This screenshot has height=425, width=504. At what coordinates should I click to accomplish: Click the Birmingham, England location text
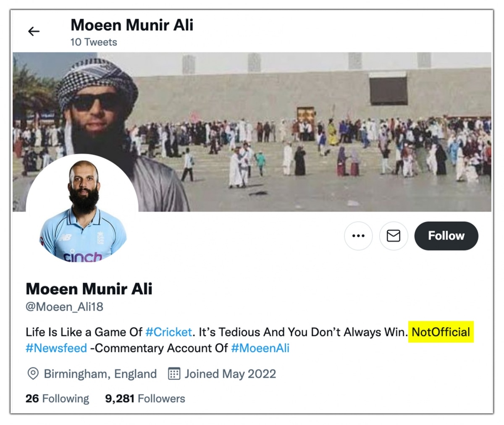pyautogui.click(x=100, y=374)
